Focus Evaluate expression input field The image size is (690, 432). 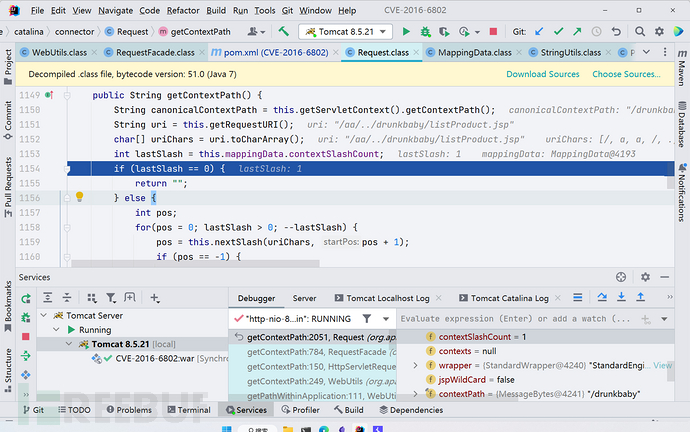[x=517, y=319]
